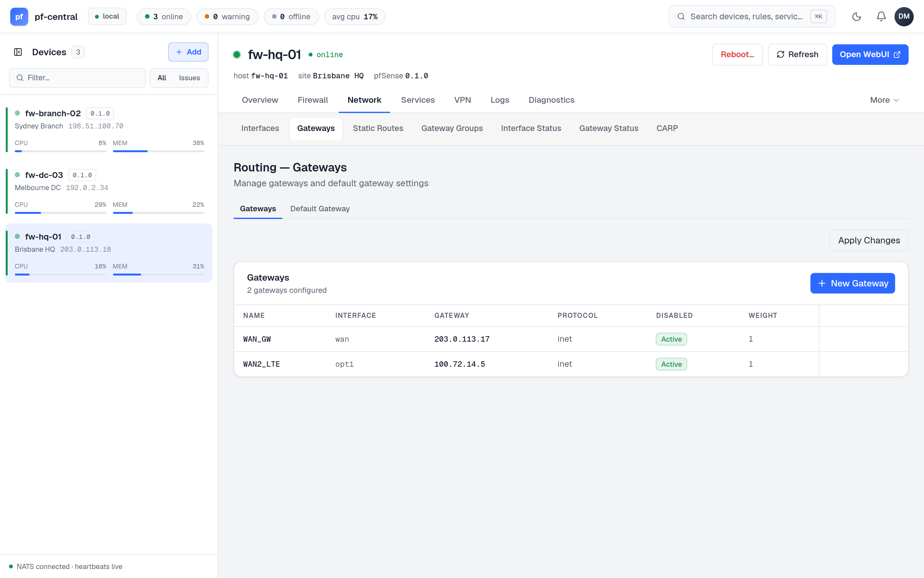
Task: Open the Logs tab
Action: click(x=500, y=100)
